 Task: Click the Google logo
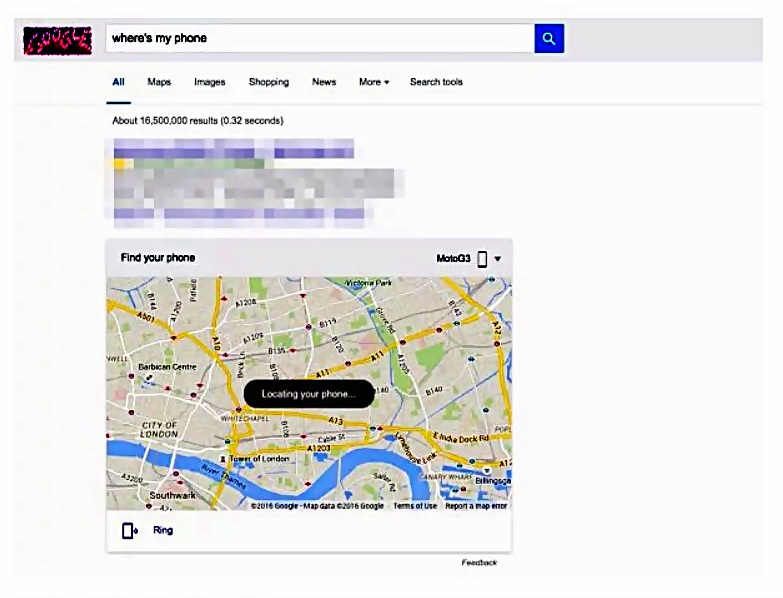click(x=58, y=40)
